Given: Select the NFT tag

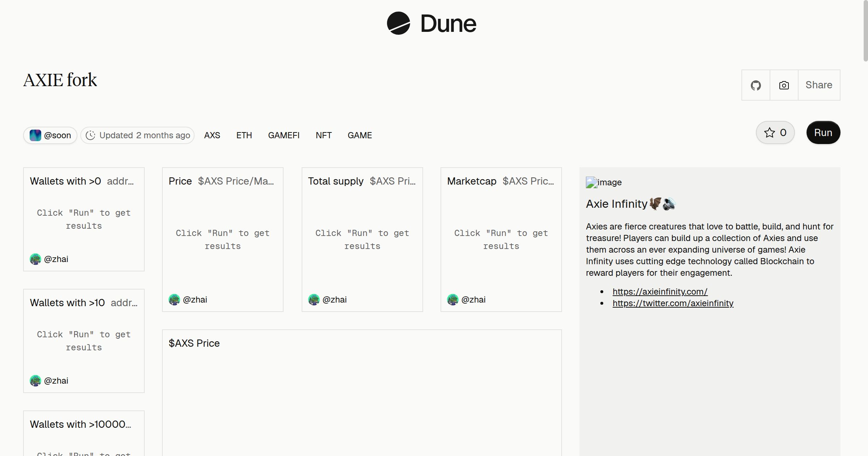Looking at the screenshot, I should click(x=324, y=135).
